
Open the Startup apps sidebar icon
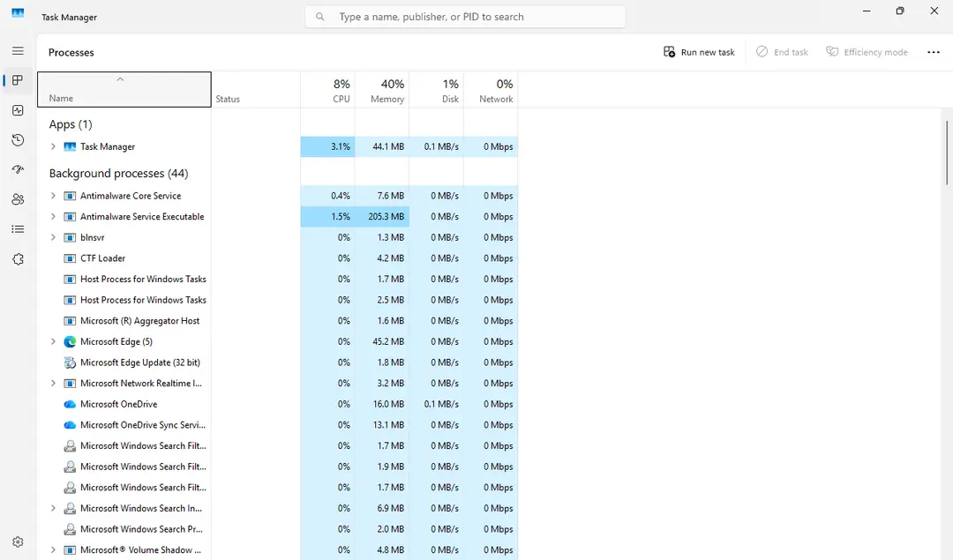pyautogui.click(x=18, y=169)
